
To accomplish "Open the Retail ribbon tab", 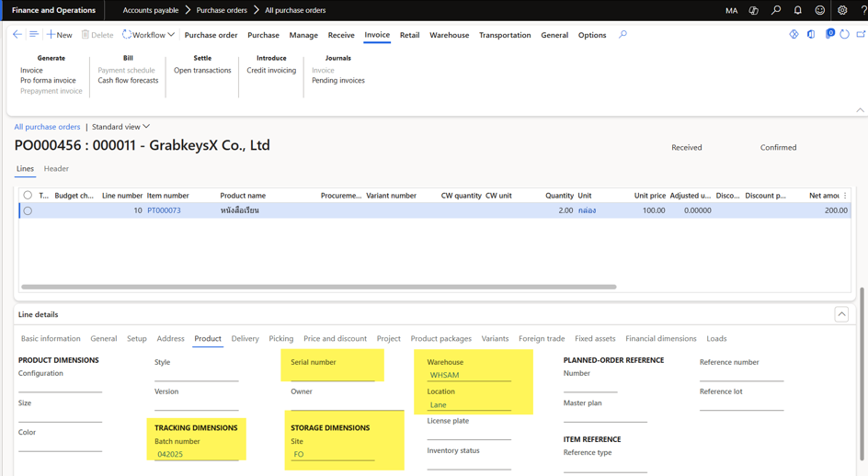I will pyautogui.click(x=410, y=35).
